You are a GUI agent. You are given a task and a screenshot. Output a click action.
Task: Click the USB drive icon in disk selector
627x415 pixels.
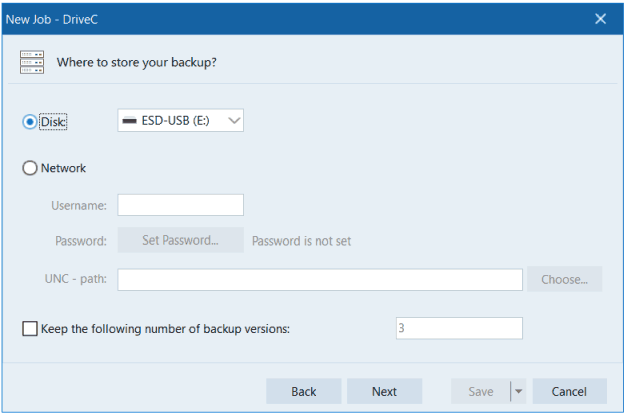coord(129,121)
